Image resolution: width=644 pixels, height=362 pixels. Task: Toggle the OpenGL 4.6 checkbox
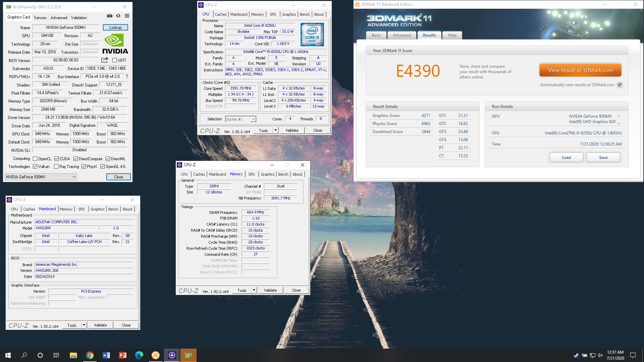[x=102, y=167]
